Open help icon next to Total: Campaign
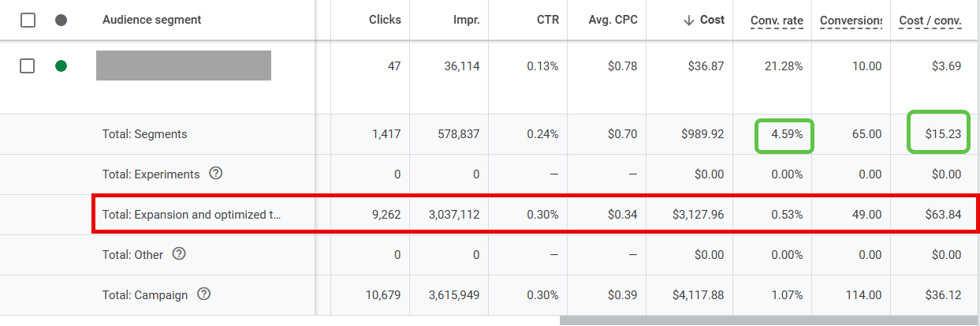 (204, 294)
